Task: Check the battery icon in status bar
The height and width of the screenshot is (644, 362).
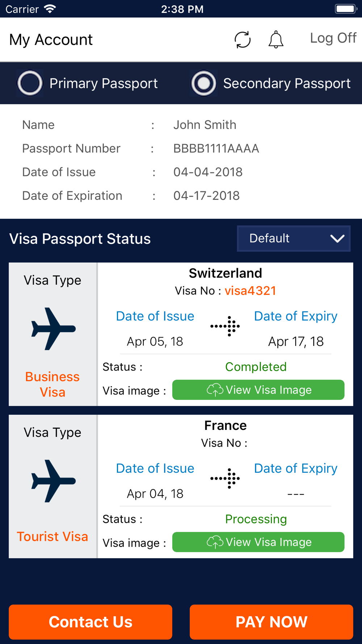Action: 346,9
